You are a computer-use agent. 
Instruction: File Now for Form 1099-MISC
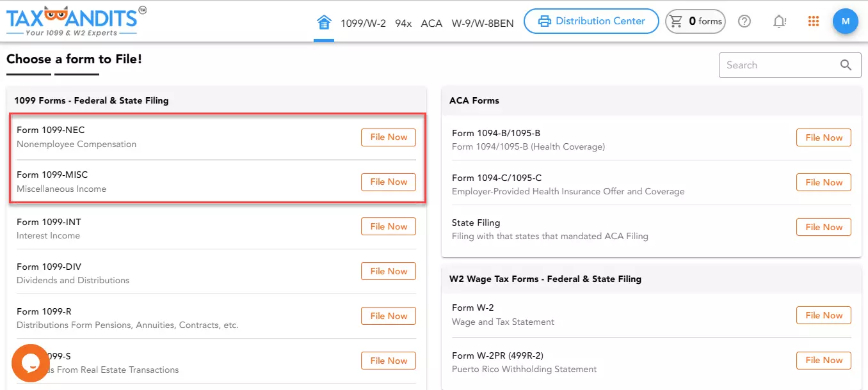point(389,182)
